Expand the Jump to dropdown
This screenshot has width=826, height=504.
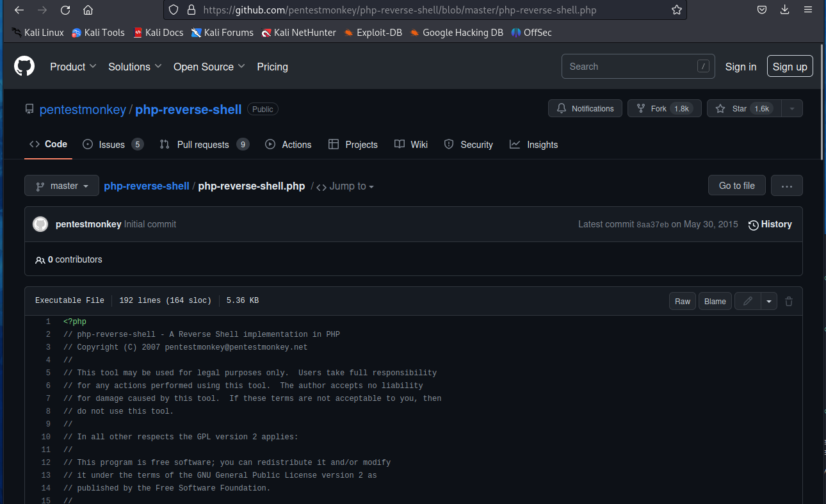click(x=345, y=186)
